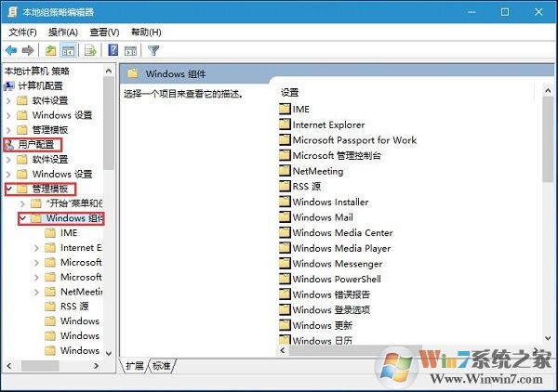Open Windows Media Player folder

335,248
